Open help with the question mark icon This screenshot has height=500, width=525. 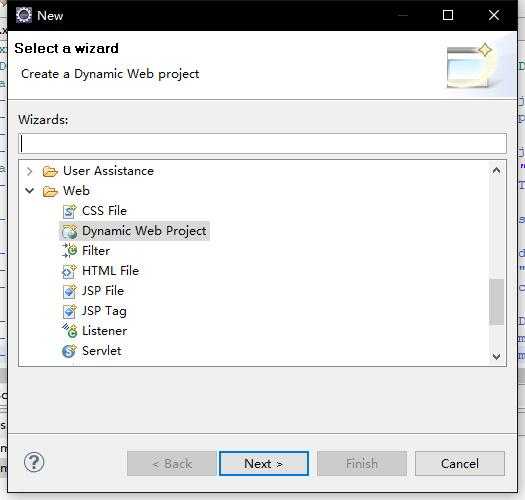pos(34,462)
